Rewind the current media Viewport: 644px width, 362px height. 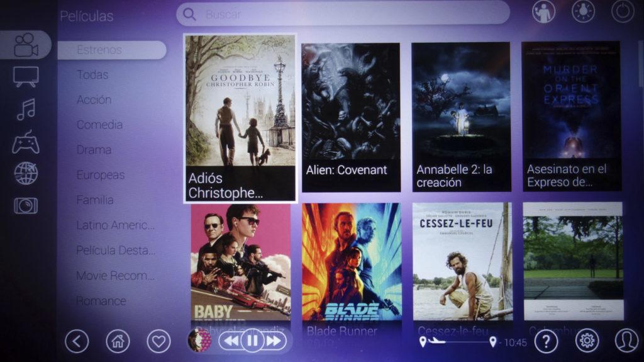pyautogui.click(x=231, y=341)
